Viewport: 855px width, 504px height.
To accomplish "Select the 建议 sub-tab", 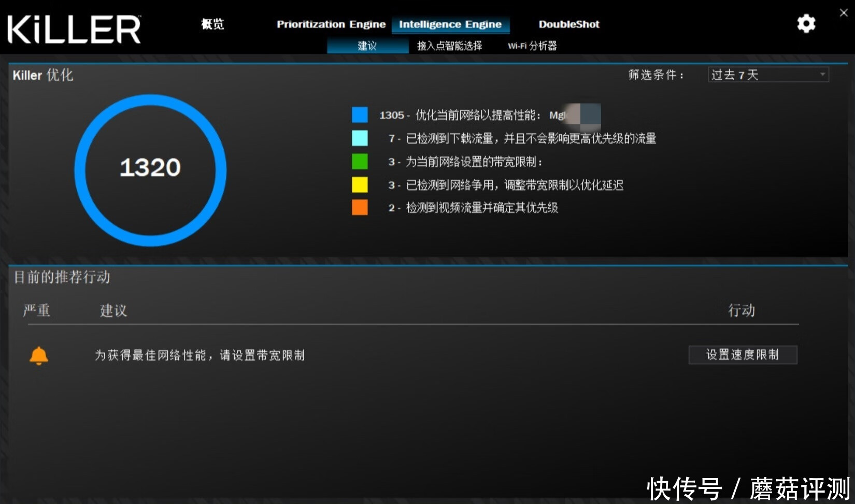I will pyautogui.click(x=367, y=46).
